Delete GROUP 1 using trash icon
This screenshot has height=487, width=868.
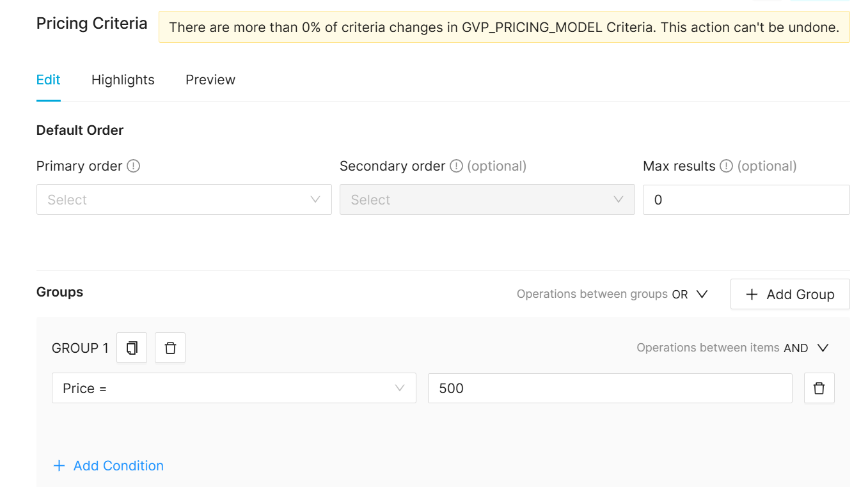click(170, 348)
